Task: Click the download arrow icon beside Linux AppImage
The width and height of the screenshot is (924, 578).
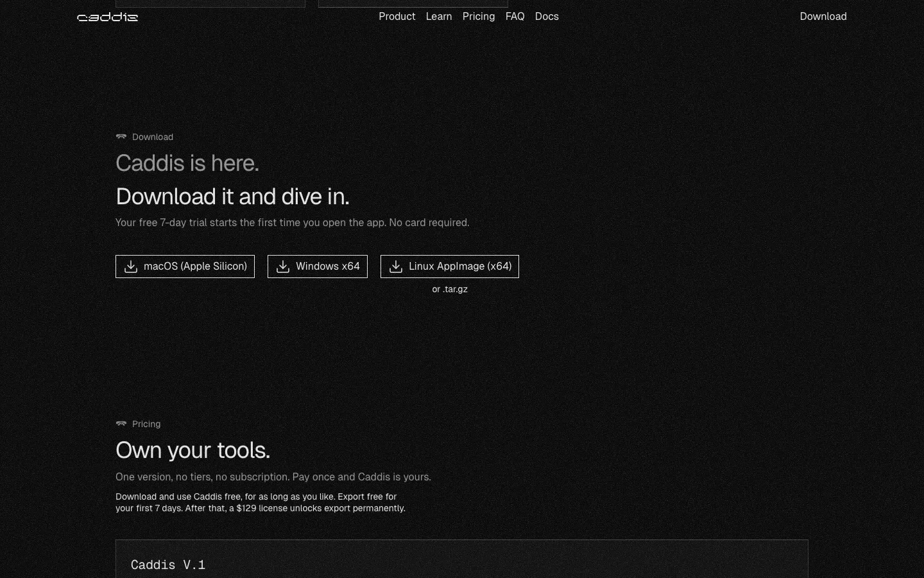Action: pos(396,267)
